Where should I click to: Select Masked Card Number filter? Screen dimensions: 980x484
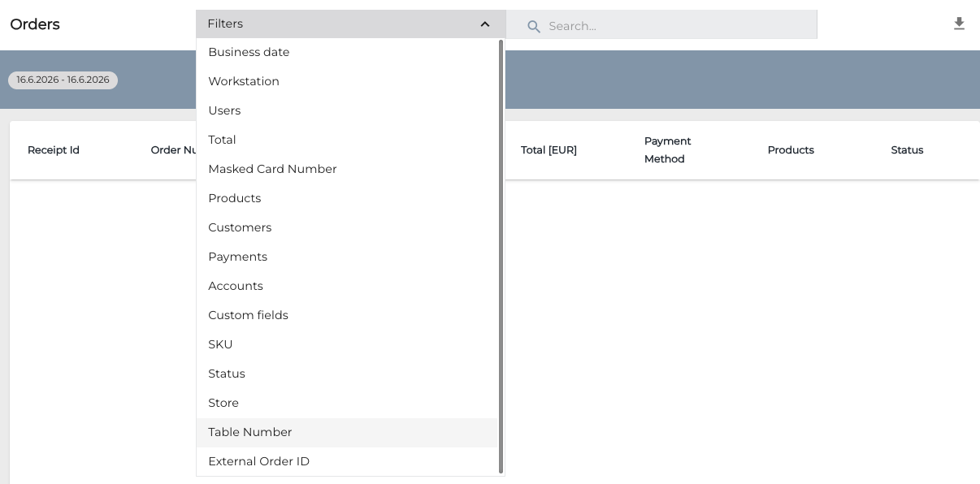click(x=347, y=169)
